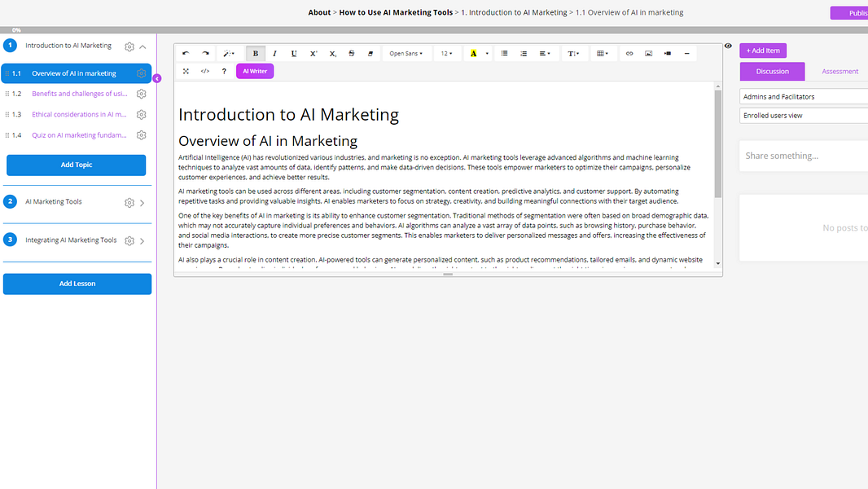Toggle bold formatting on selected text

254,53
